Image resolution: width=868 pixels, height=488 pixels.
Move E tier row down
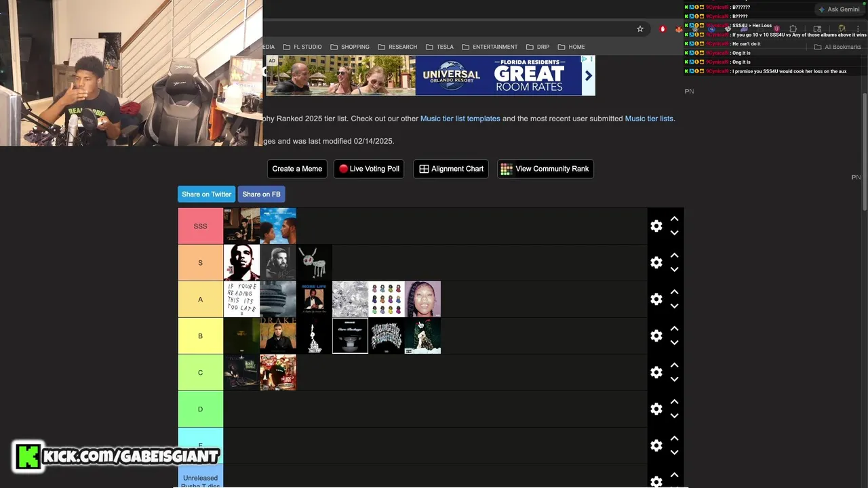[x=674, y=452]
